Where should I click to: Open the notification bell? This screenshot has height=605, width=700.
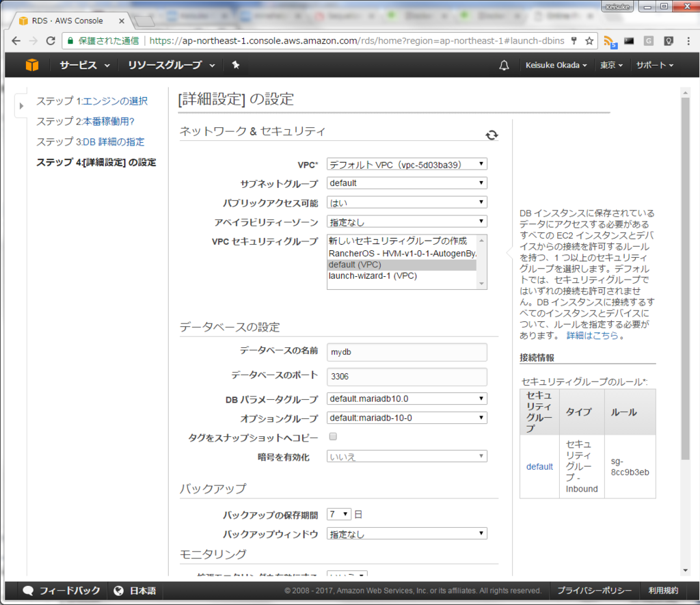[x=504, y=65]
